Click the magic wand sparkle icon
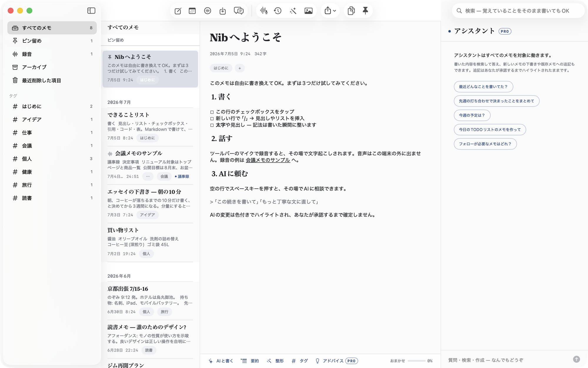This screenshot has height=368, width=588. (293, 11)
